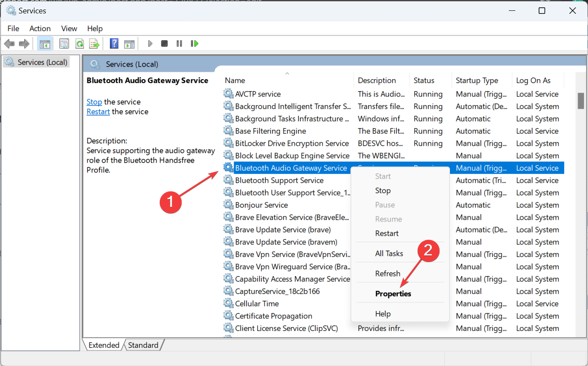Screen dimensions: 588x366
Task: Select Properties in the context menu
Action: (393, 293)
